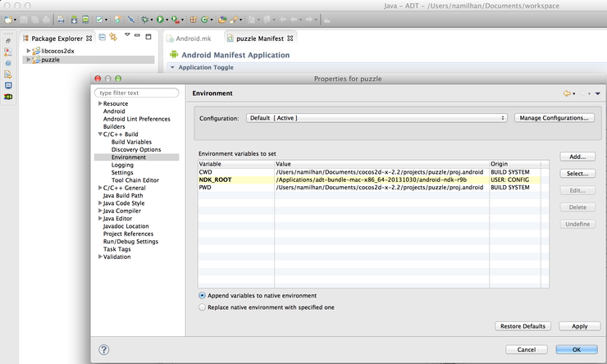Screen dimensions: 607x364
Task: Select Android Lint Preferences in the tree
Action: tap(137, 119)
